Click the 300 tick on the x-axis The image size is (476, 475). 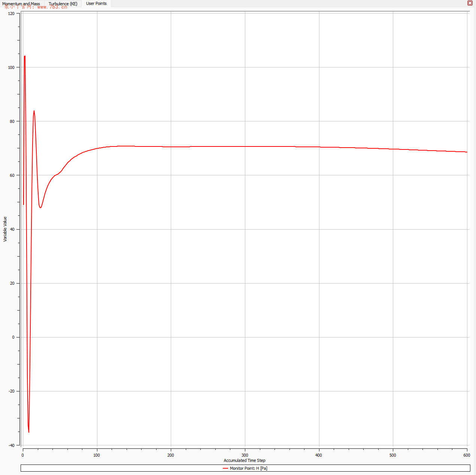pos(245,455)
